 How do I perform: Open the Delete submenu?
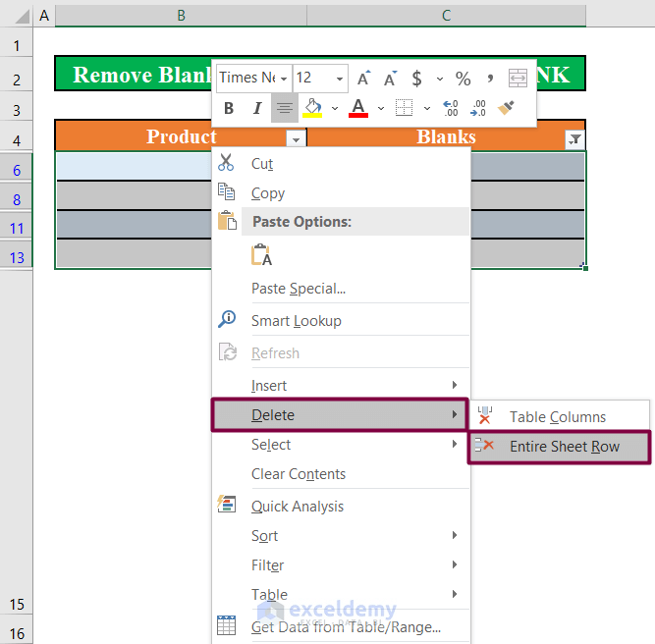click(340, 414)
